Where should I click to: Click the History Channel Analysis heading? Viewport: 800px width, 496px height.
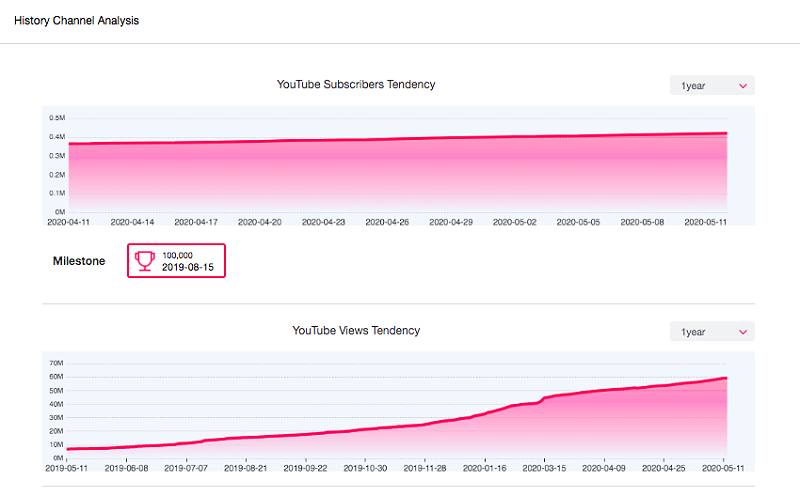(76, 20)
